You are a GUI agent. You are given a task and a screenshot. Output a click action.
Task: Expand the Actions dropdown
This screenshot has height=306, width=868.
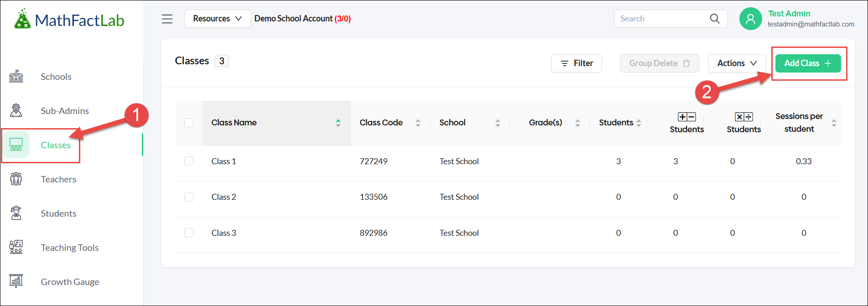737,63
